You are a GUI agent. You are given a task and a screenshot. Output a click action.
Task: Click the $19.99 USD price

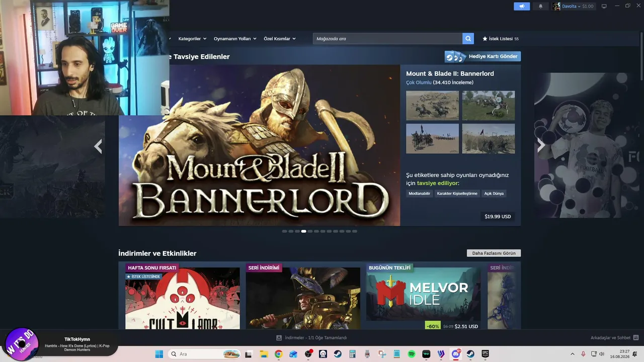click(498, 217)
